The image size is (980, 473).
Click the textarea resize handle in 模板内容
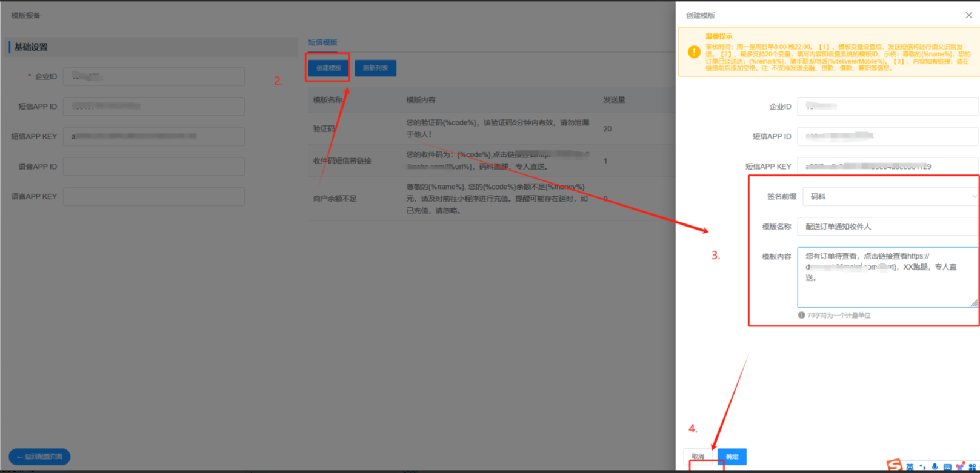pos(974,303)
